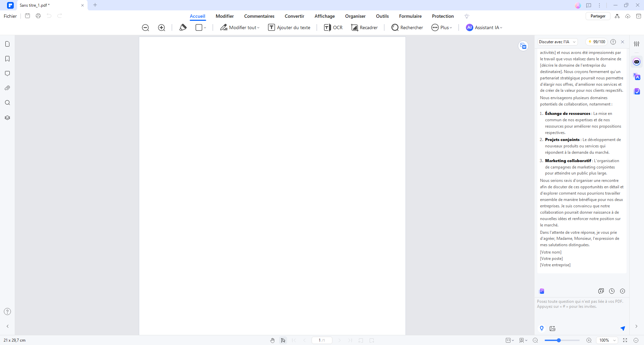Image resolution: width=644 pixels, height=345 pixels.
Task: Open the Modifier tout dropdown
Action: click(240, 27)
